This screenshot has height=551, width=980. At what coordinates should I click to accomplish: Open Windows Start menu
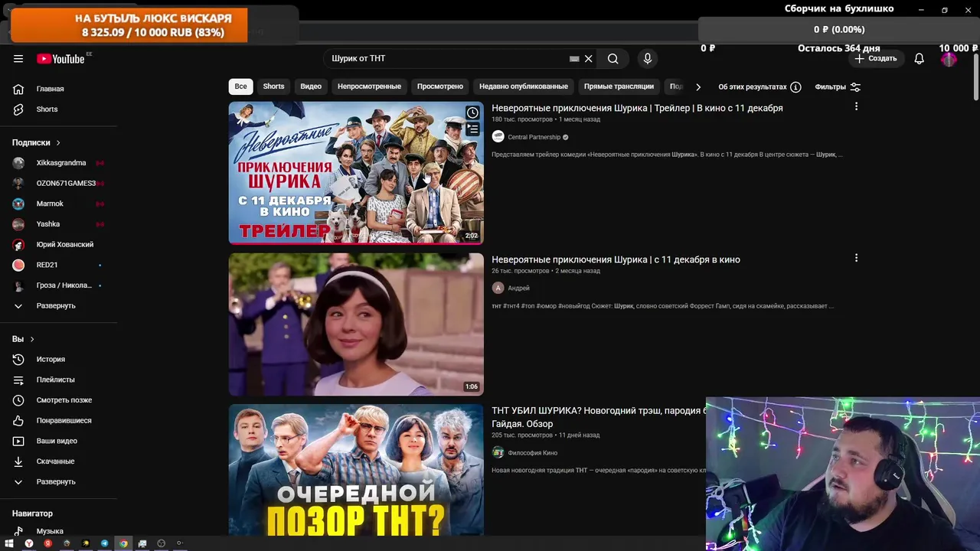coord(9,543)
